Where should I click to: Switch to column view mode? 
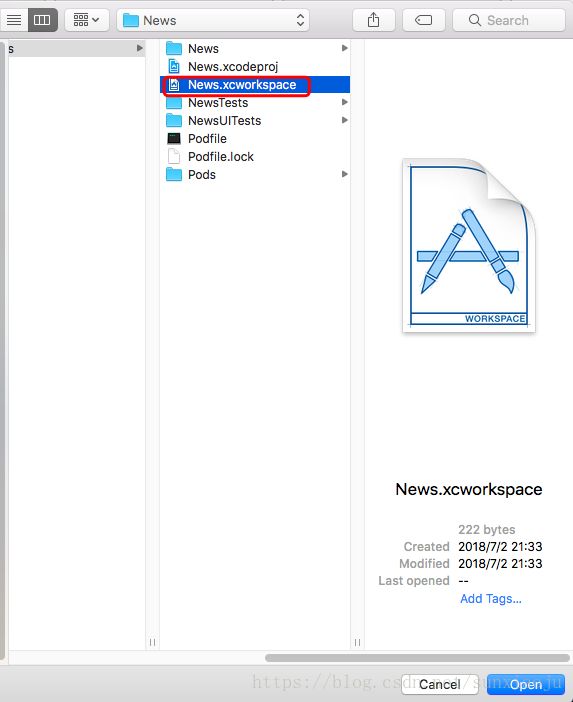tap(43, 20)
